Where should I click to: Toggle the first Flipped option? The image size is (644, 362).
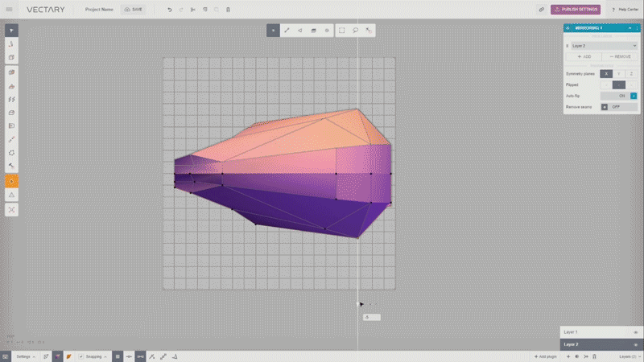coord(606,85)
